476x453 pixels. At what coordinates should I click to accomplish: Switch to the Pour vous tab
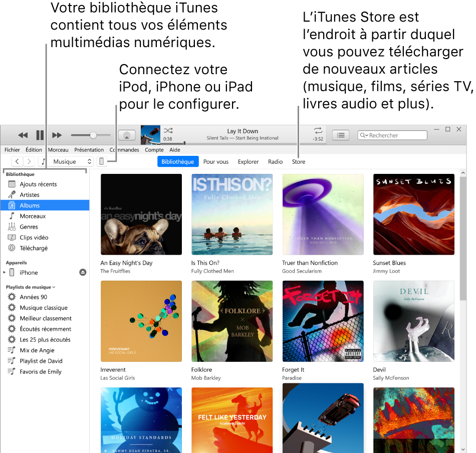tap(216, 161)
